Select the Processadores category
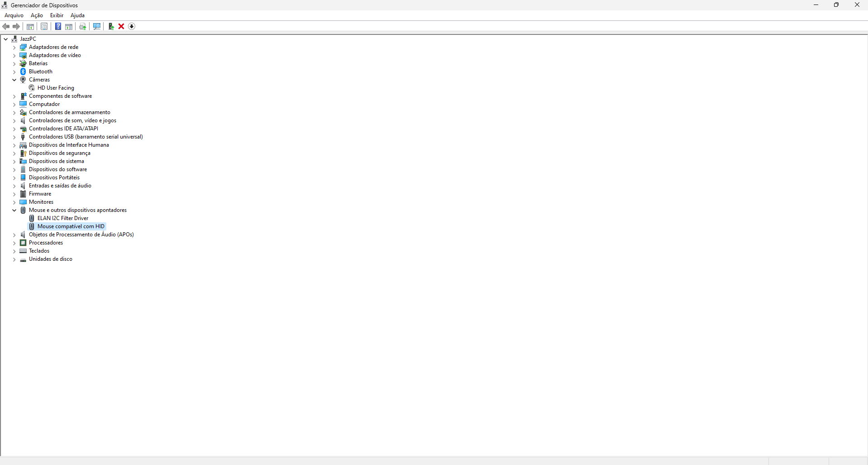 point(46,243)
